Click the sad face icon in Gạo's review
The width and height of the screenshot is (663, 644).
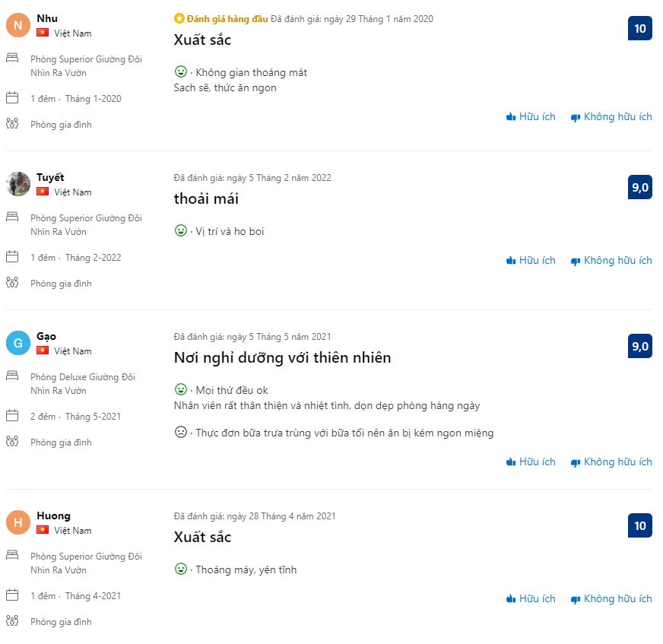(x=181, y=433)
